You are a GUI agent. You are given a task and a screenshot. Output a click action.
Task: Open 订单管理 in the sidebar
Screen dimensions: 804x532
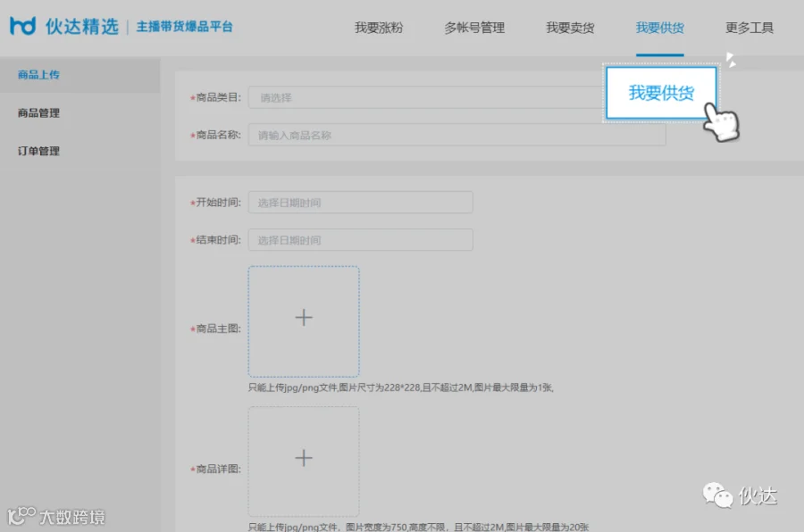point(38,151)
